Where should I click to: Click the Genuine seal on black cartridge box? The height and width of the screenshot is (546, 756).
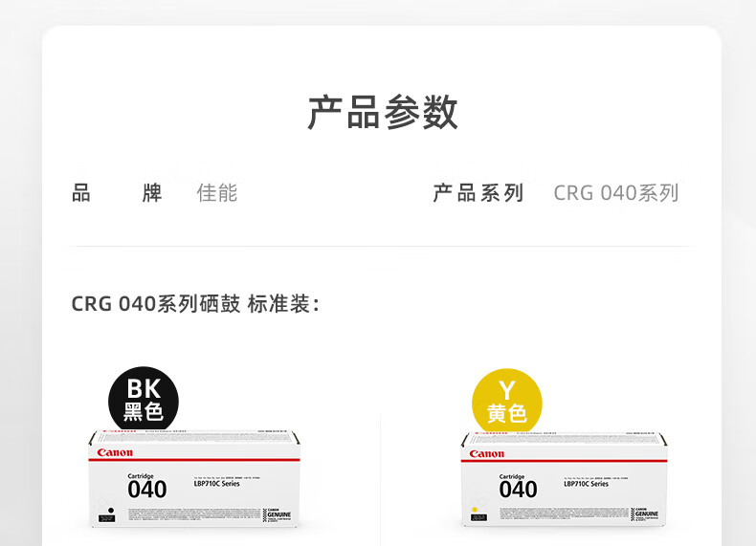tap(277, 514)
